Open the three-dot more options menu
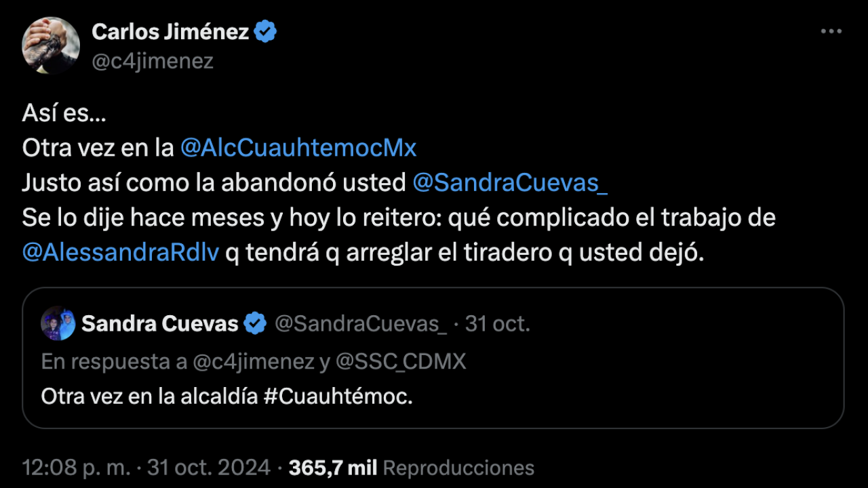The width and height of the screenshot is (868, 488). [x=831, y=32]
